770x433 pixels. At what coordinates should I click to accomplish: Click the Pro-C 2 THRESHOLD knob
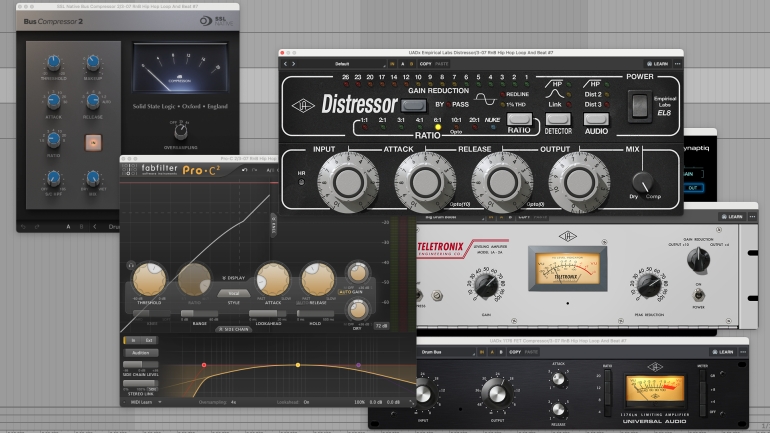149,279
